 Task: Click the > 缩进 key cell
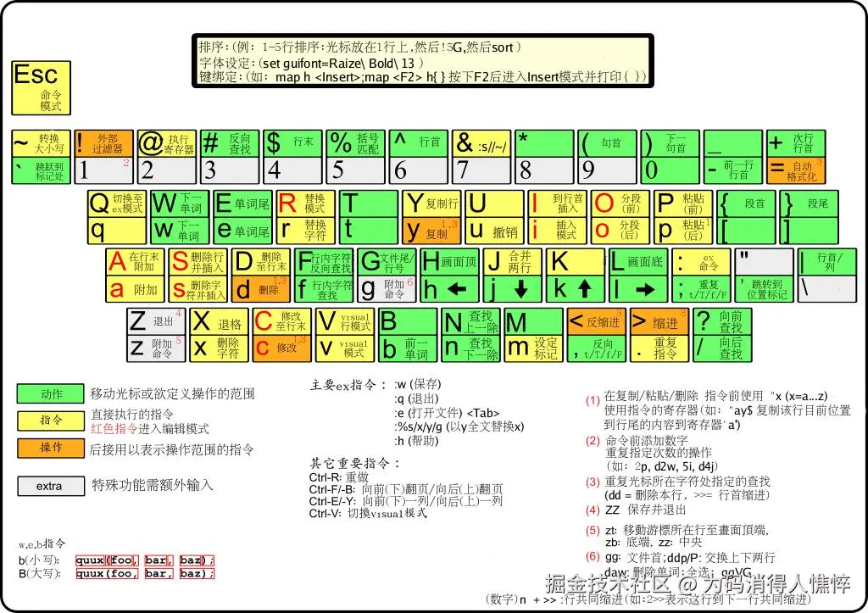click(659, 321)
